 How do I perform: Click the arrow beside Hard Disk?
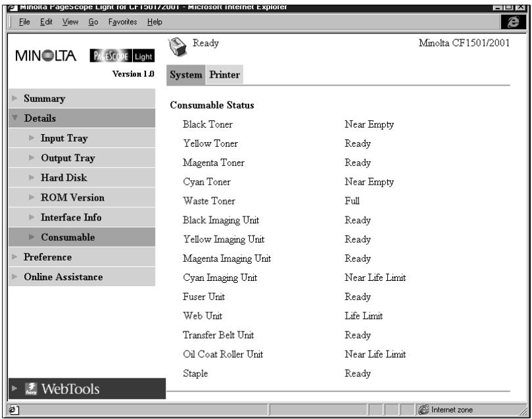click(x=32, y=178)
